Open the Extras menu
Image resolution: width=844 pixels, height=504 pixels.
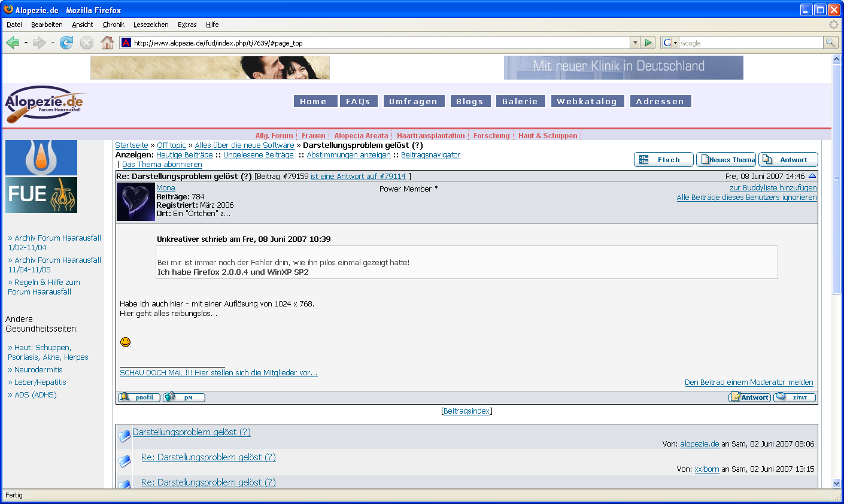[x=187, y=25]
